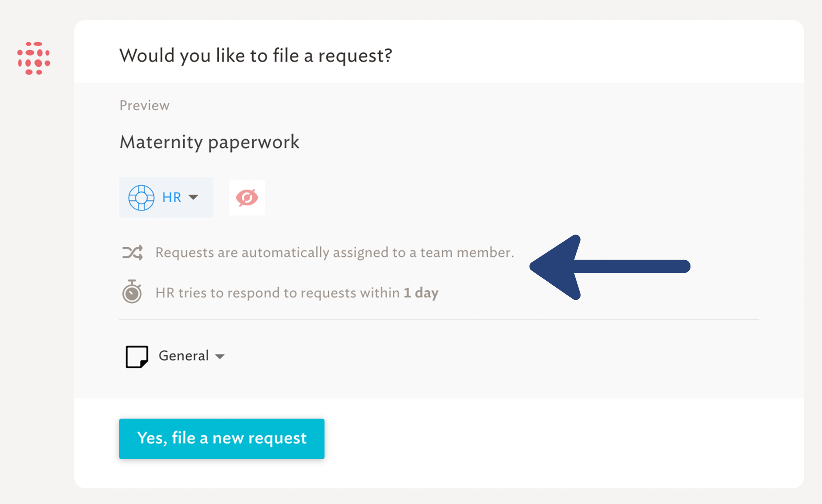Click the automatically assigned requests text
Image resolution: width=822 pixels, height=504 pixels.
(335, 253)
